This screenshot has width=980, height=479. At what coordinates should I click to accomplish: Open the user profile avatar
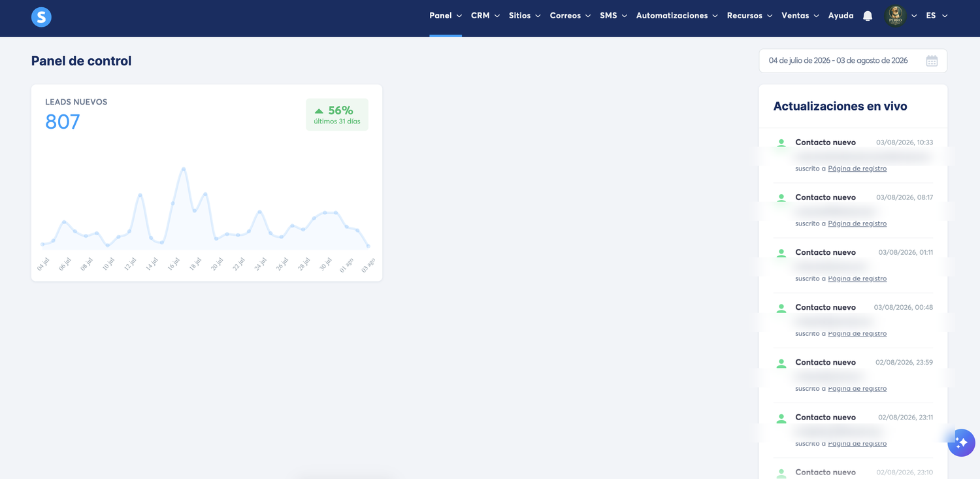point(895,16)
